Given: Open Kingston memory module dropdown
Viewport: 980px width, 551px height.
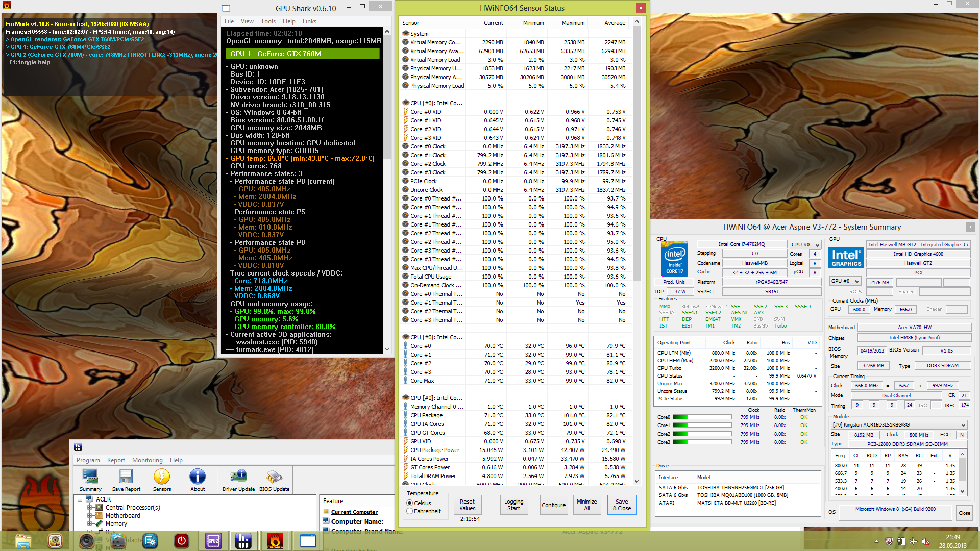Looking at the screenshot, I should 899,425.
